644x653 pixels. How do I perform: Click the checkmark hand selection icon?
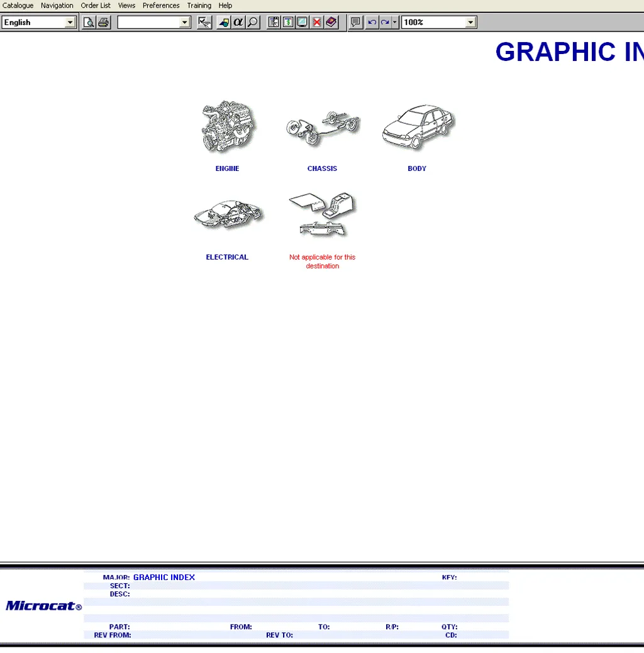click(x=204, y=23)
